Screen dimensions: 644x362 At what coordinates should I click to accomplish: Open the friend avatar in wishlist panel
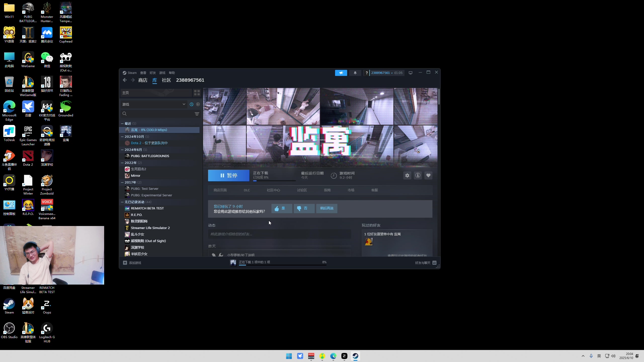pos(369,242)
